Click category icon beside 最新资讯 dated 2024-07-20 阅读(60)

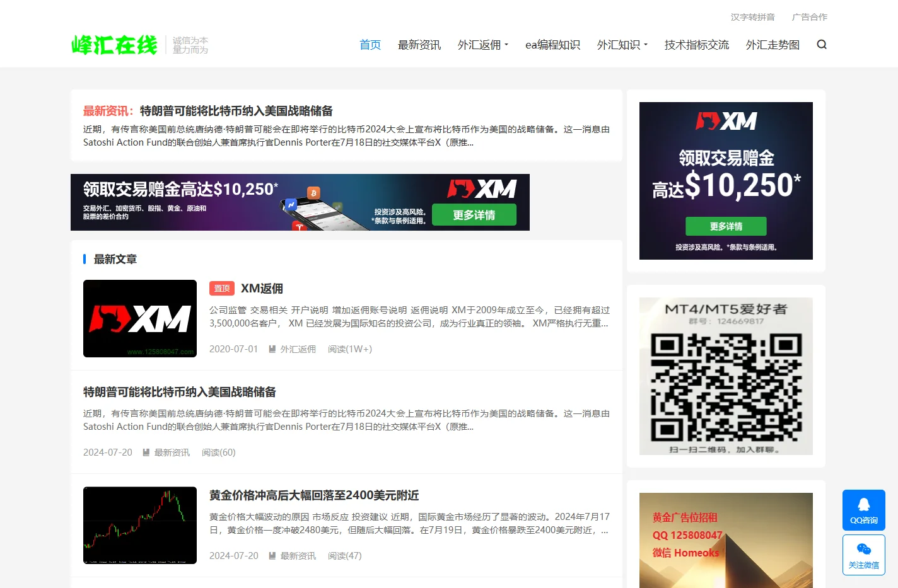pos(146,453)
